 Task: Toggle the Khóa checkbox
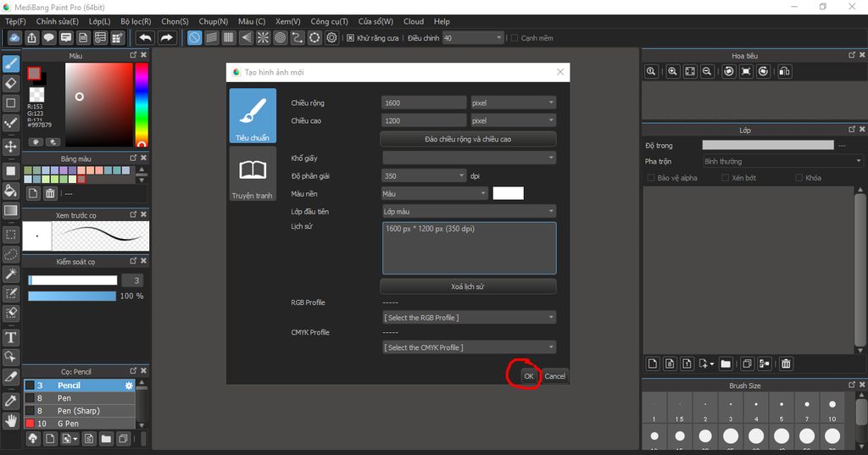click(798, 178)
